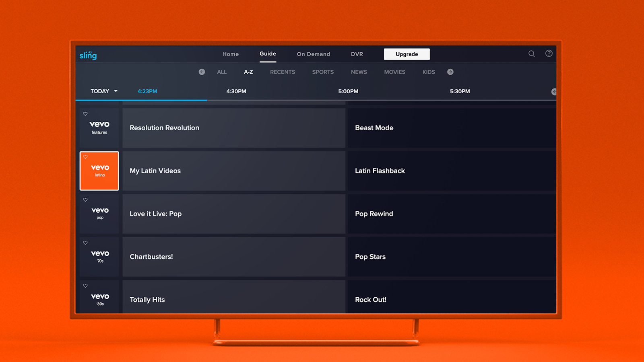Select the Sling logo
The image size is (644, 362).
(87, 55)
